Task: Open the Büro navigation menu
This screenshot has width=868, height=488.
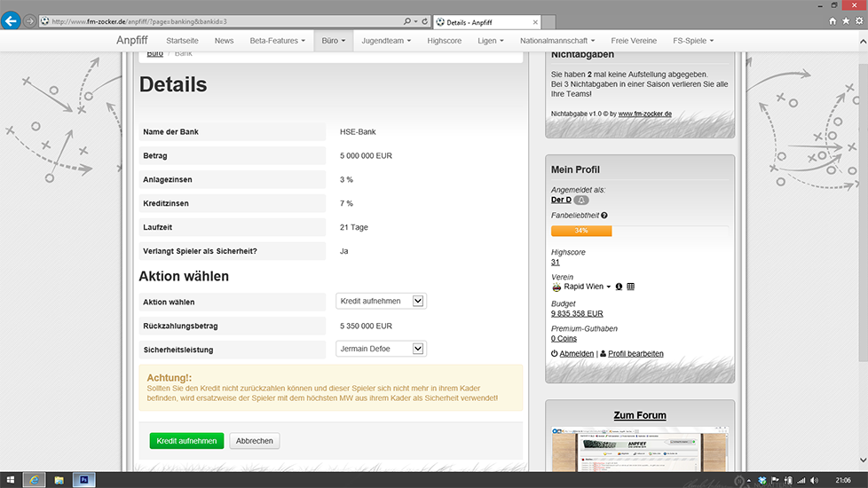Action: 333,41
